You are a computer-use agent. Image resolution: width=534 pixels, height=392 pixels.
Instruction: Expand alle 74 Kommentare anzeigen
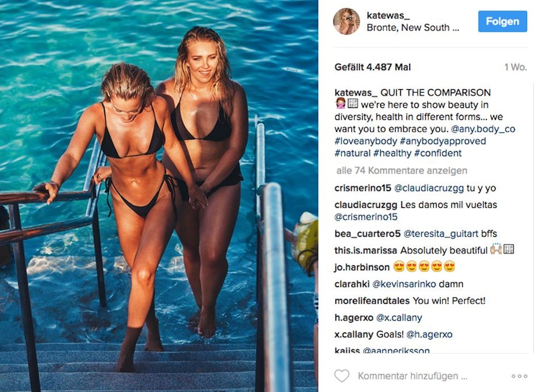pos(402,170)
